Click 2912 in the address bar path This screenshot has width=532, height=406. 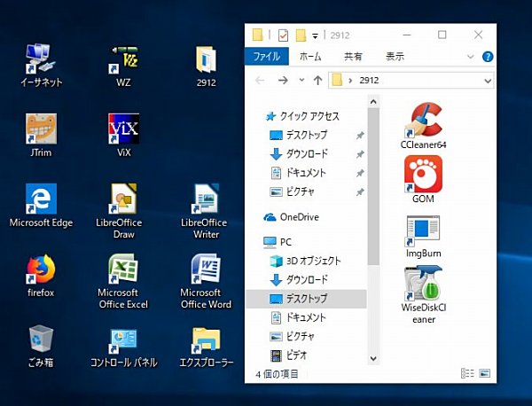click(369, 81)
